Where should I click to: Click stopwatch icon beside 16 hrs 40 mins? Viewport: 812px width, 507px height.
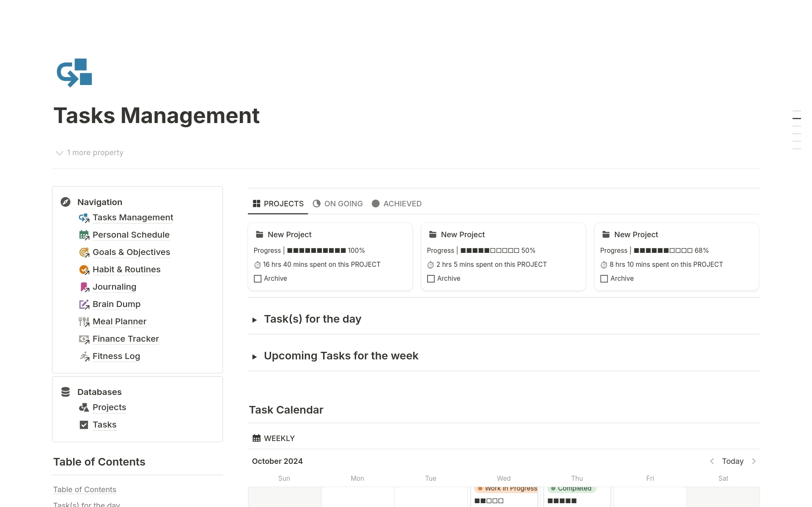(258, 265)
